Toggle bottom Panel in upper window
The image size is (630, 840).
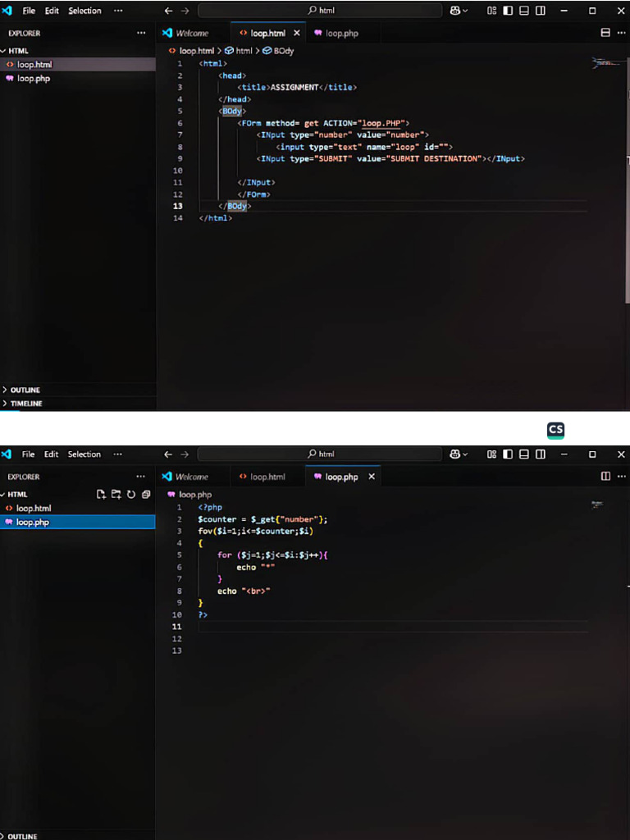tap(523, 11)
